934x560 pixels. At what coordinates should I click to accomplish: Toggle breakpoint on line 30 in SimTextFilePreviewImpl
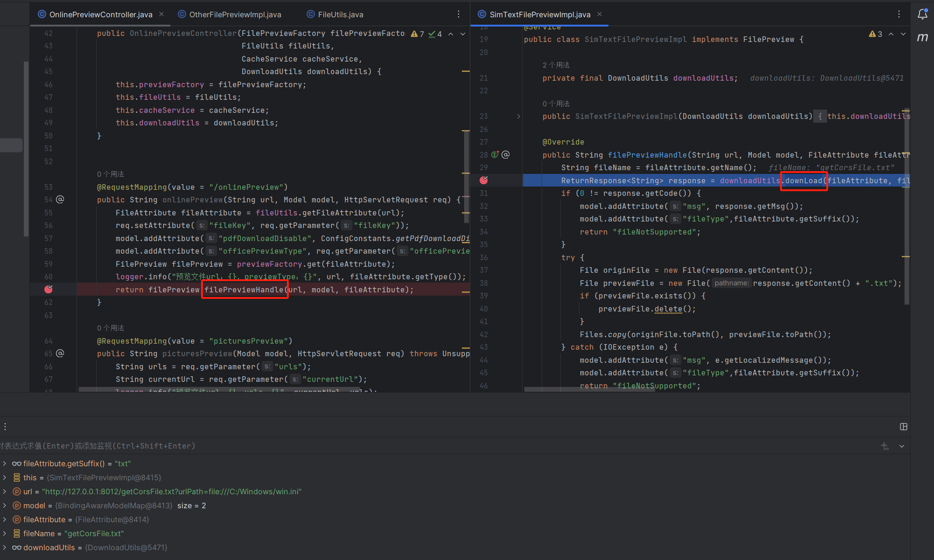point(484,180)
